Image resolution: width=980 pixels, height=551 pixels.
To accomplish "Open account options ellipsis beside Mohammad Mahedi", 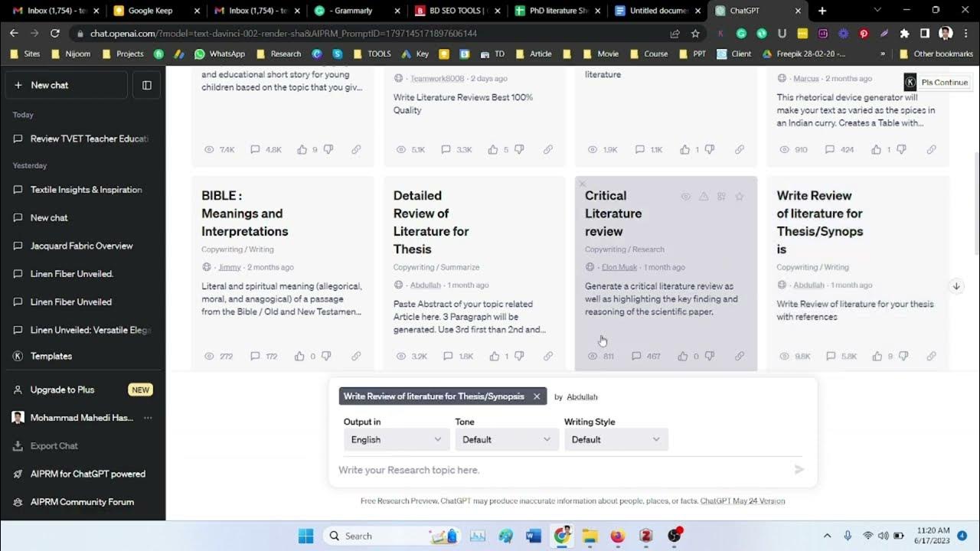I will coord(148,418).
